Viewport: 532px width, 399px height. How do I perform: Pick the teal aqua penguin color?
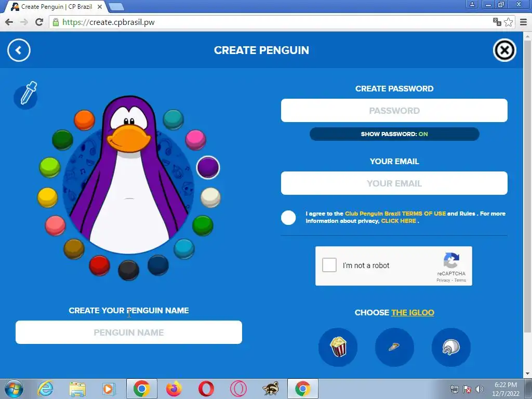pos(174,119)
